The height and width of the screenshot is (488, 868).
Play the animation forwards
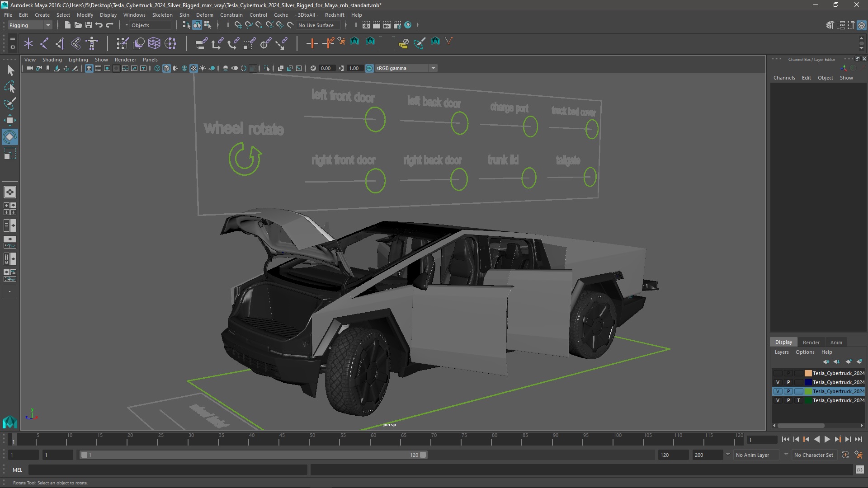point(827,439)
